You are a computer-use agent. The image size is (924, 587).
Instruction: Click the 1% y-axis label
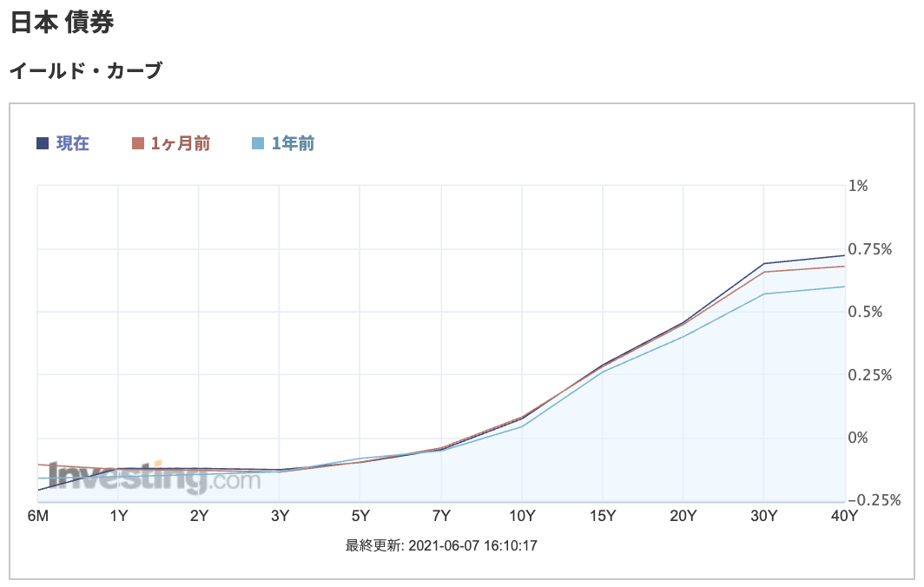(858, 186)
